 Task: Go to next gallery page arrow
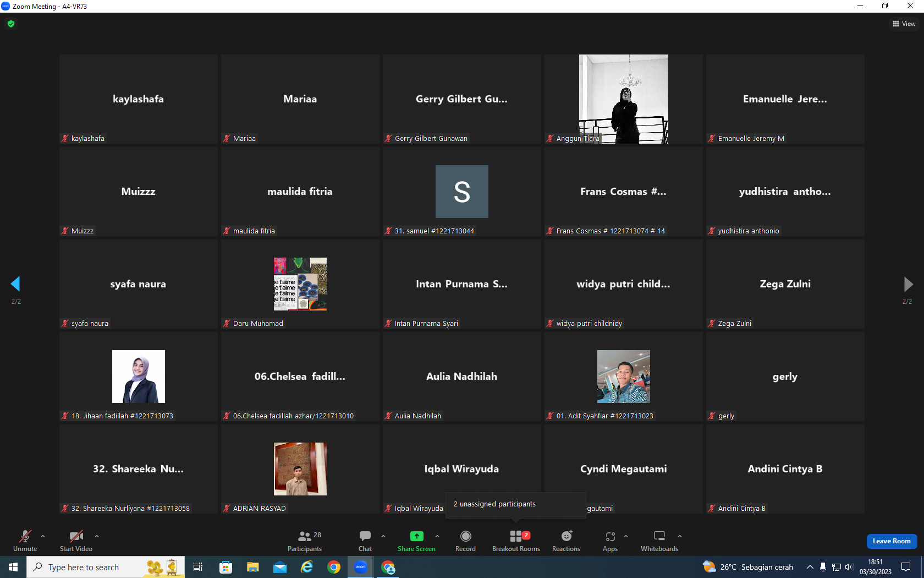tap(908, 284)
